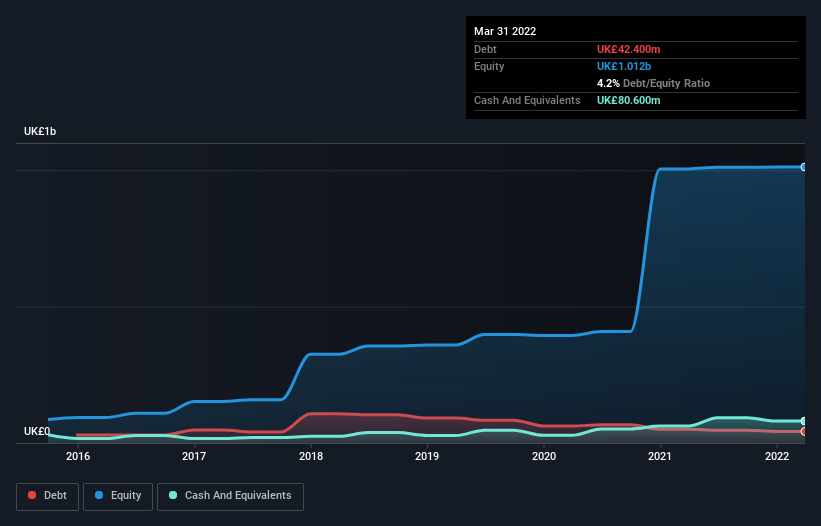Click the 2021 x-axis label
The height and width of the screenshot is (526, 821).
[x=660, y=456]
